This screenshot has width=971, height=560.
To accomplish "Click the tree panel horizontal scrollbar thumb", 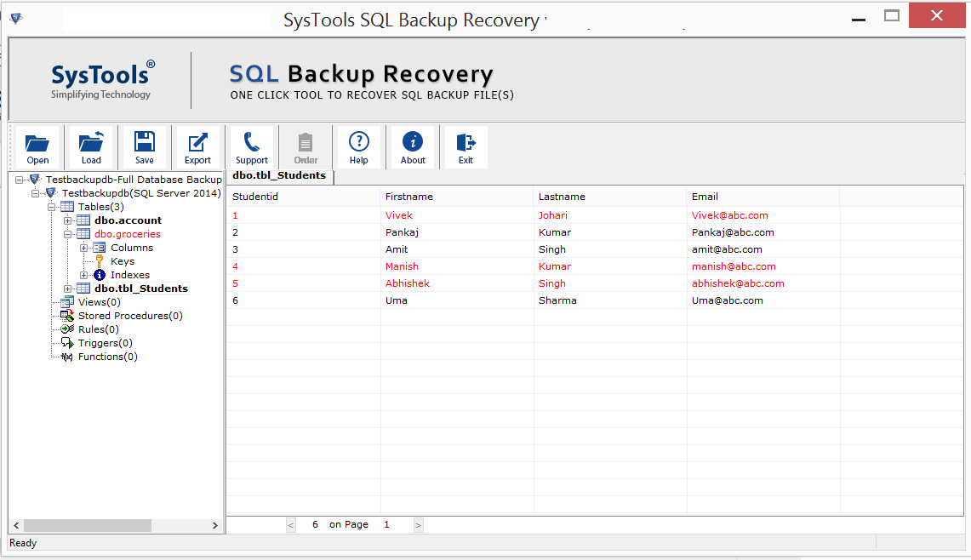I will point(88,525).
